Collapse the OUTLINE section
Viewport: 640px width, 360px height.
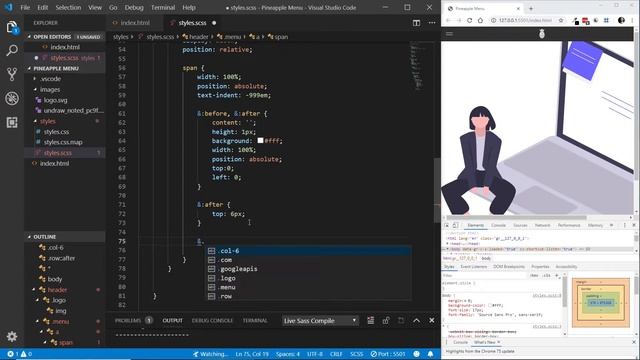point(64,237)
